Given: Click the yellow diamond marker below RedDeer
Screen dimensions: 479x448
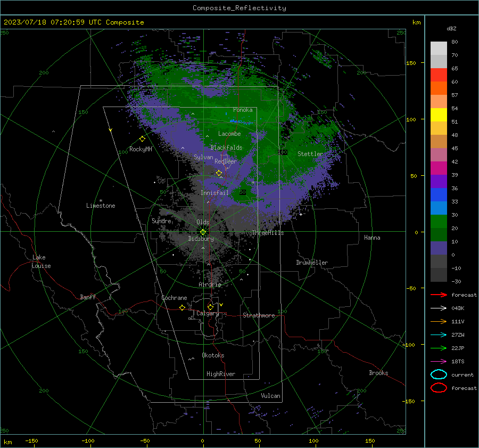Looking at the screenshot, I should click(x=219, y=173).
